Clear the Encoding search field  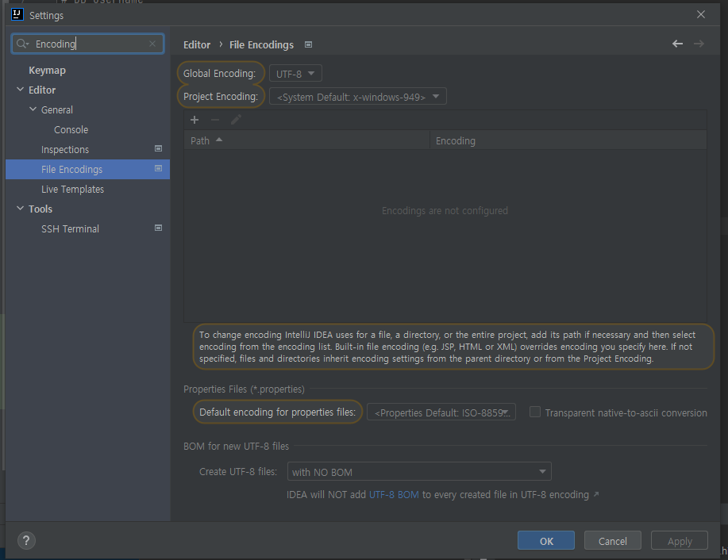click(x=152, y=44)
